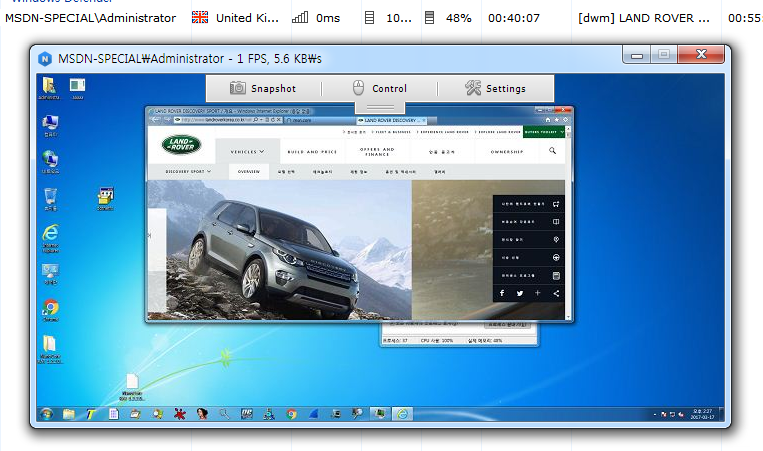Open Internet Explorer desktop shortcut
This screenshot has height=451, width=763.
(50, 238)
